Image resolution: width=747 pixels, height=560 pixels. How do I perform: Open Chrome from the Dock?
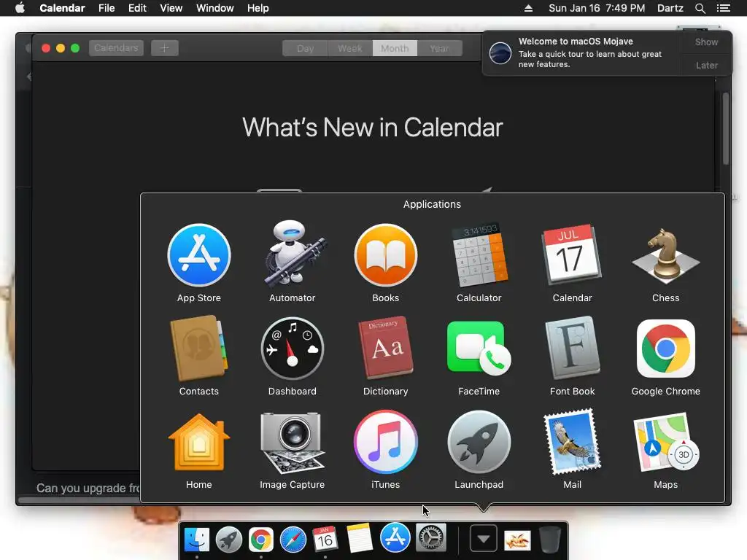coord(260,539)
